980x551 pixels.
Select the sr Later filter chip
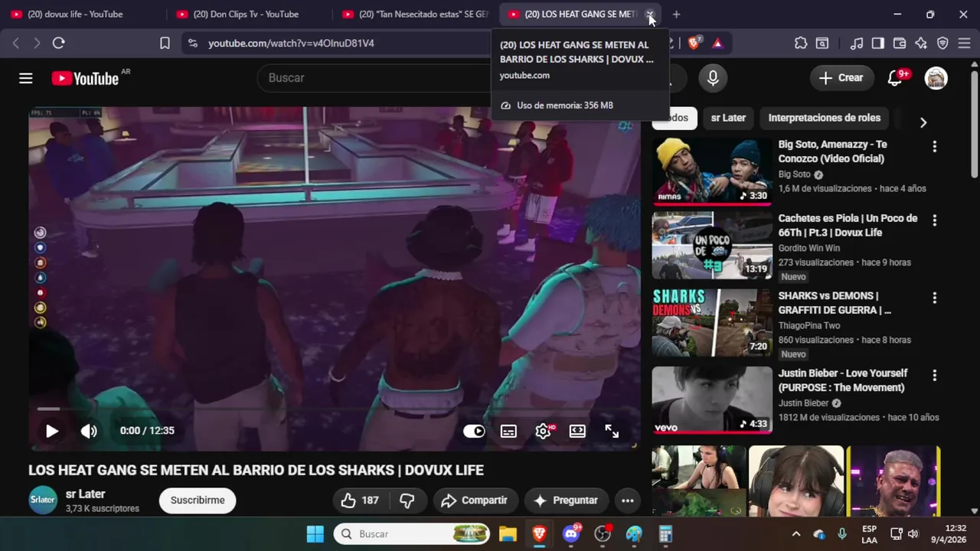click(x=728, y=118)
